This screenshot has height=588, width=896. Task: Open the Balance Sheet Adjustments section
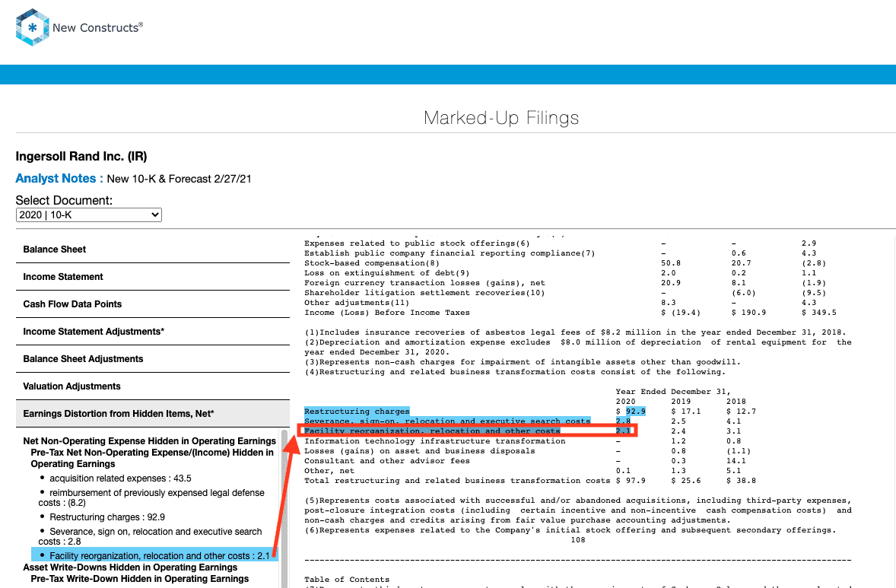[x=153, y=359]
